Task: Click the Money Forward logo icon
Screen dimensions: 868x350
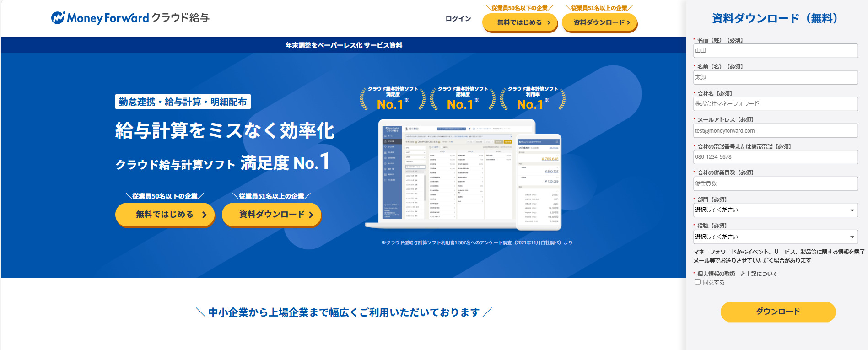Action: pyautogui.click(x=58, y=18)
